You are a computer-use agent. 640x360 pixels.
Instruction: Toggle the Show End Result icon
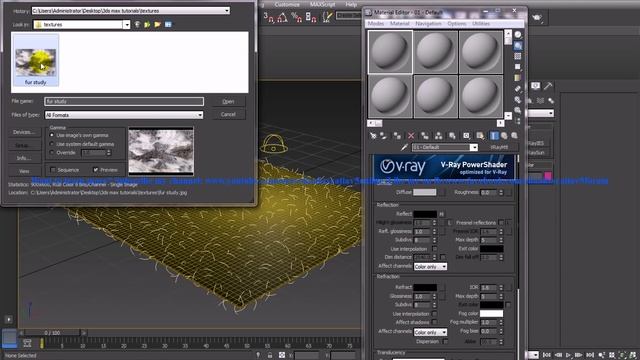pos(494,136)
